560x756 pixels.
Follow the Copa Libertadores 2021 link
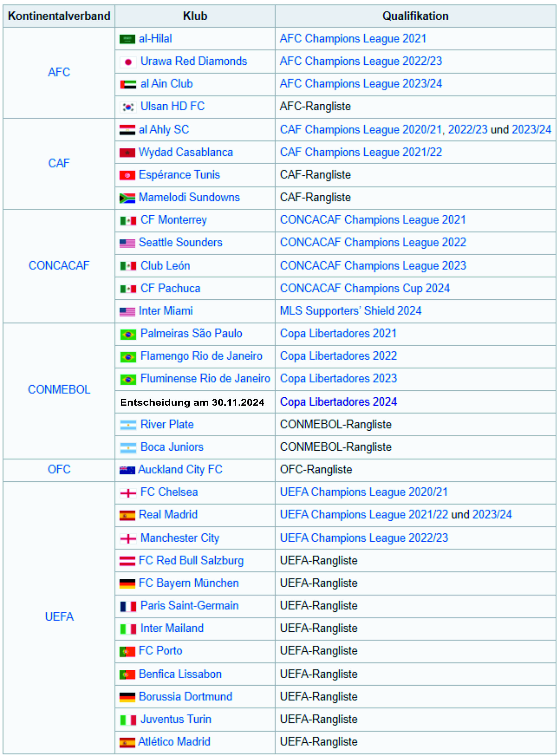338,333
